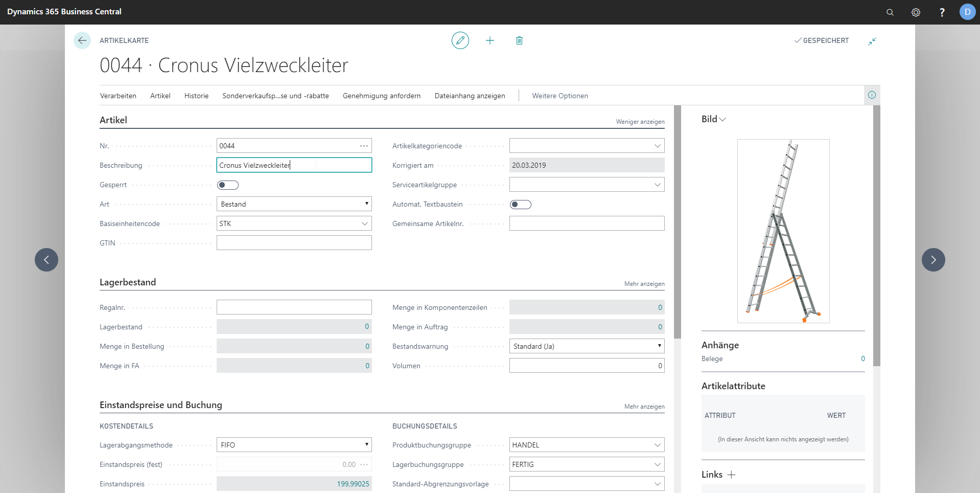Open Menge in Komponentenzeilen value
980x493 pixels.
[x=660, y=307]
